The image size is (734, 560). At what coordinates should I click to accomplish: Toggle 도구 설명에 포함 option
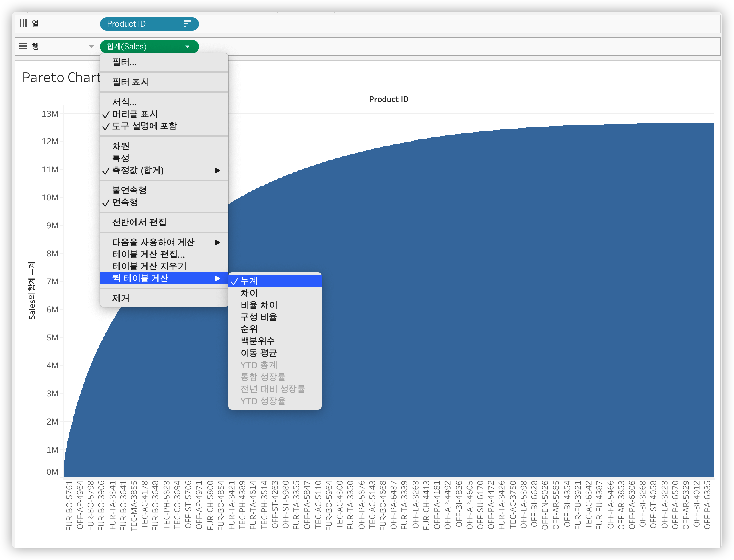coord(144,126)
